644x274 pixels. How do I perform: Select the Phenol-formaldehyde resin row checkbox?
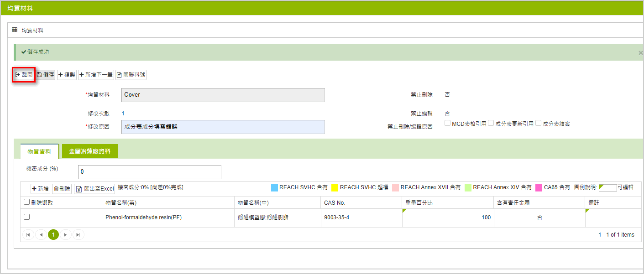point(27,217)
